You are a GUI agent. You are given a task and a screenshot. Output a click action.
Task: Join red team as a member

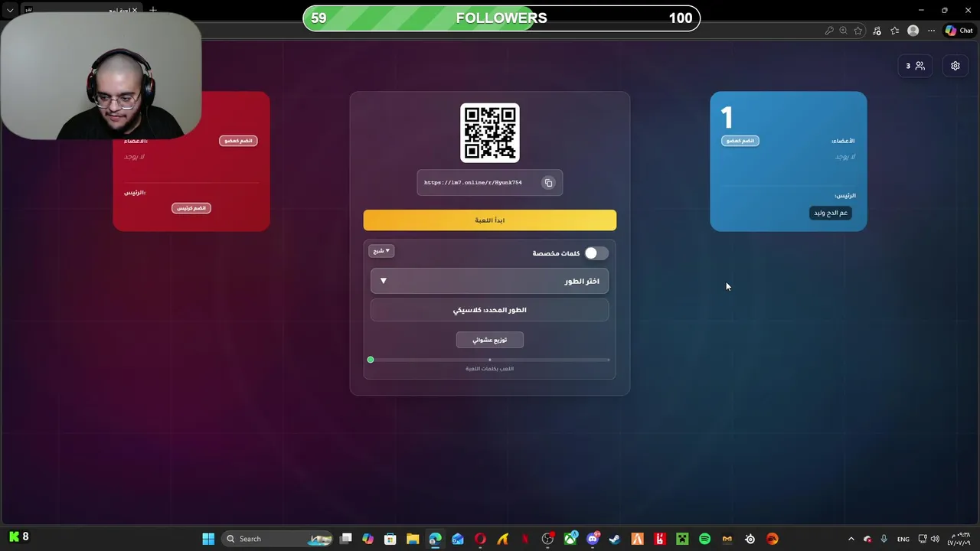tap(238, 141)
